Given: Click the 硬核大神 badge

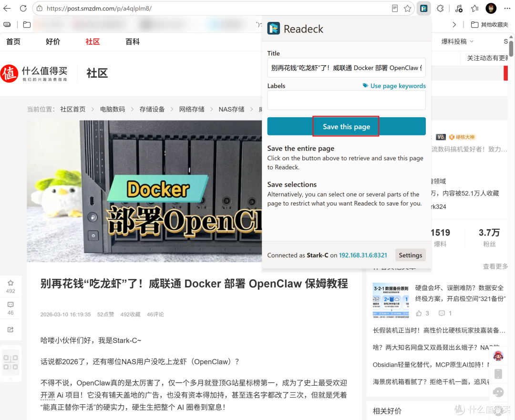Looking at the screenshot, I should [462, 137].
